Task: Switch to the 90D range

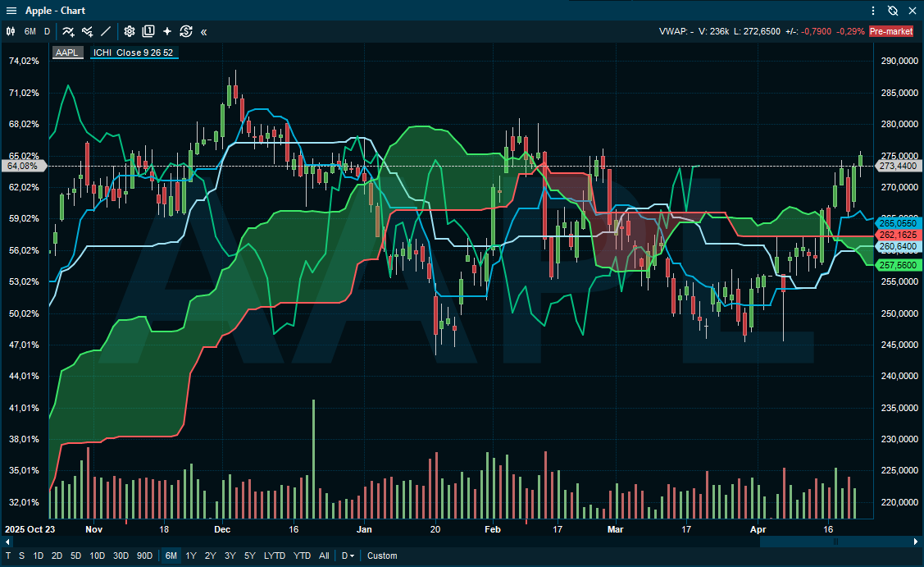Action: click(144, 556)
